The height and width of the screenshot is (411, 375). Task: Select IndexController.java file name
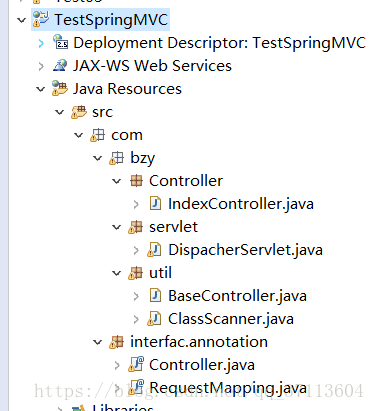coord(241,204)
